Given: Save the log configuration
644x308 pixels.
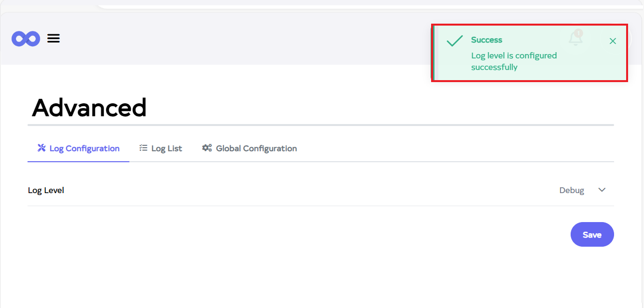Looking at the screenshot, I should [592, 235].
